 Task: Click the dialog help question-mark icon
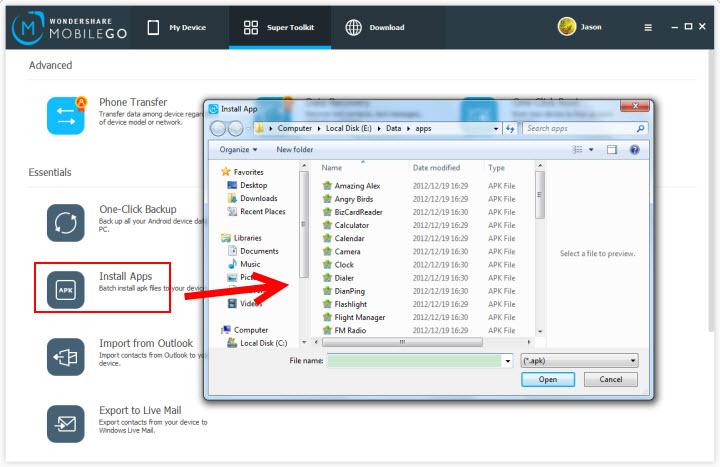(x=635, y=150)
